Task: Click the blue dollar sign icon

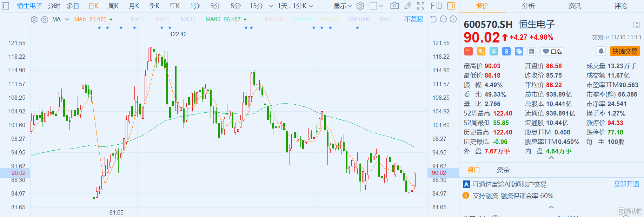Action: (506, 51)
